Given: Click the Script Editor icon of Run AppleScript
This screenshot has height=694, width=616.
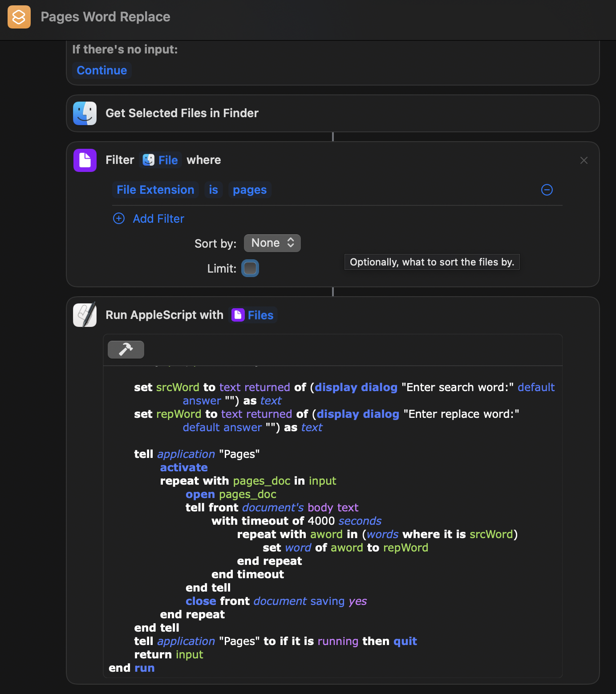Looking at the screenshot, I should pyautogui.click(x=85, y=315).
